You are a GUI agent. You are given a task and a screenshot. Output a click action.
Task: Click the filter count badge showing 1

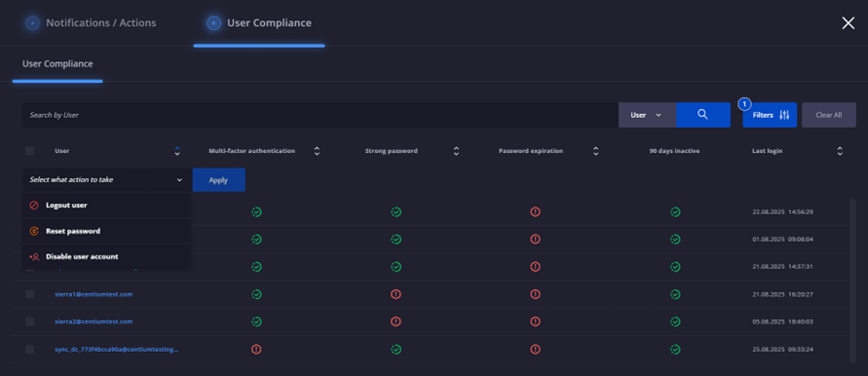[745, 103]
